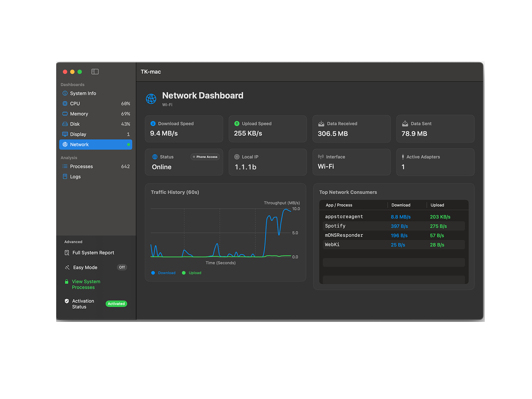Select the appstoreagent process row
532x399 pixels.
click(394, 217)
